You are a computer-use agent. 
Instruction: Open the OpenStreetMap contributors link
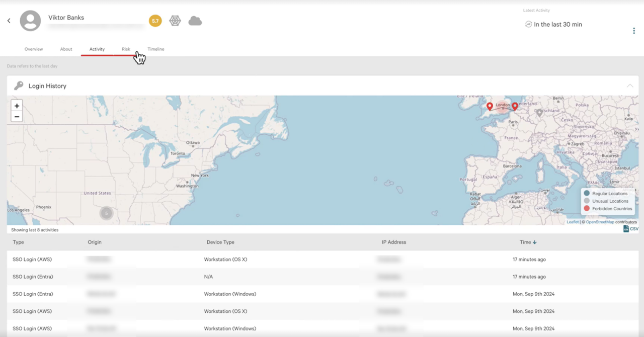click(x=600, y=222)
